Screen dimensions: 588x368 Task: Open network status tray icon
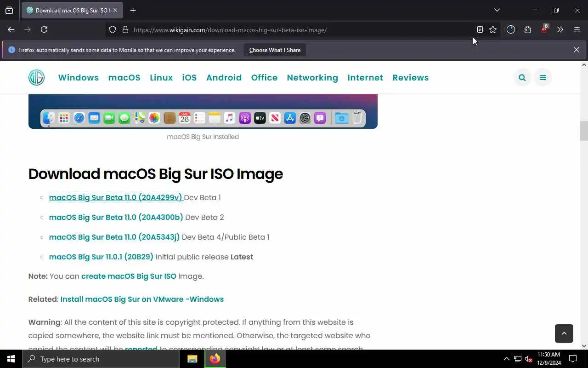coord(518,359)
